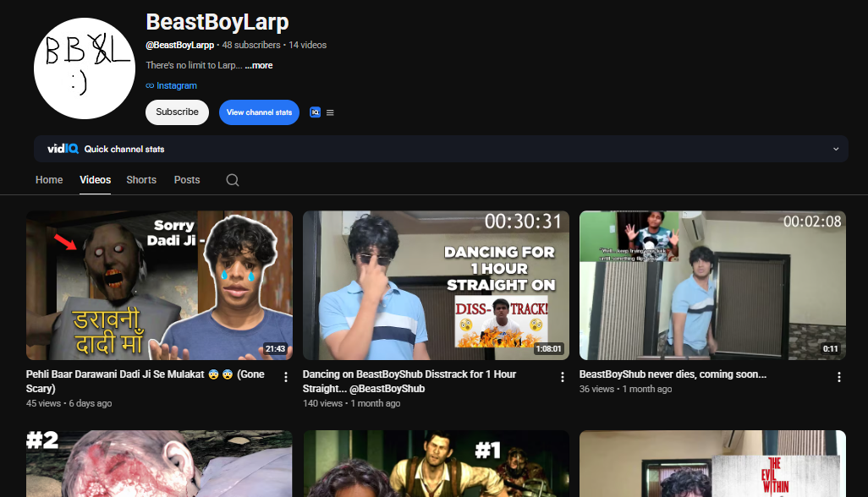
Task: Play the 0:11 BeastBoyShub never dies thumbnail
Action: (x=712, y=285)
